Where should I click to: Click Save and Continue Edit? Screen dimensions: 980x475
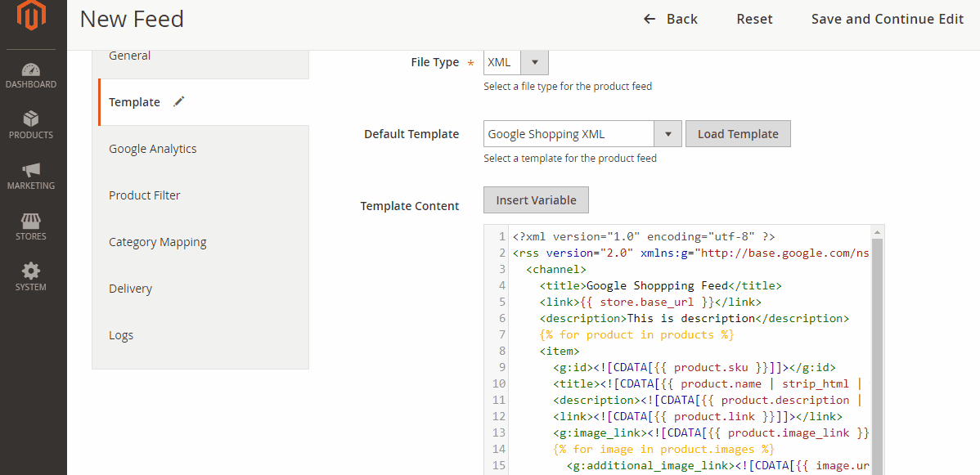tap(888, 19)
